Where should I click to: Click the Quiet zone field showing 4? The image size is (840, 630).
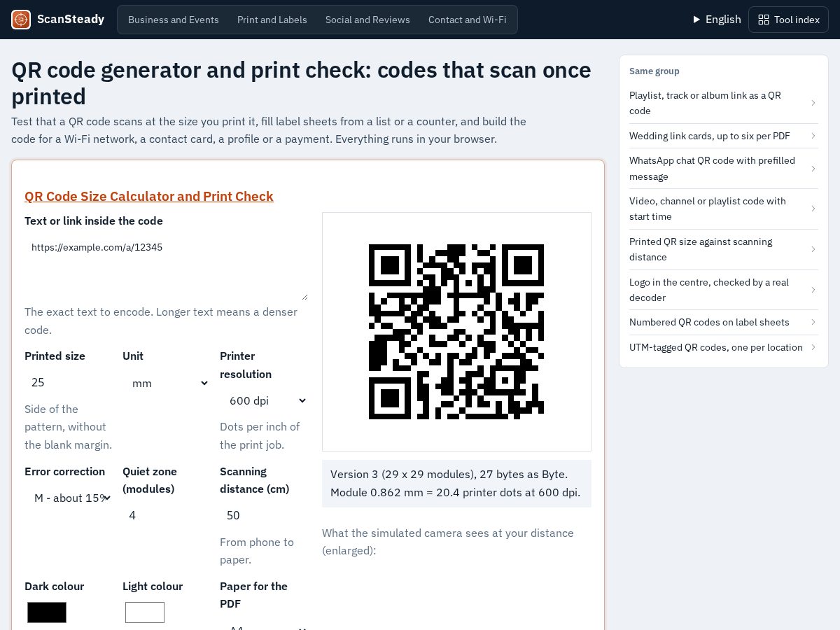[166, 515]
